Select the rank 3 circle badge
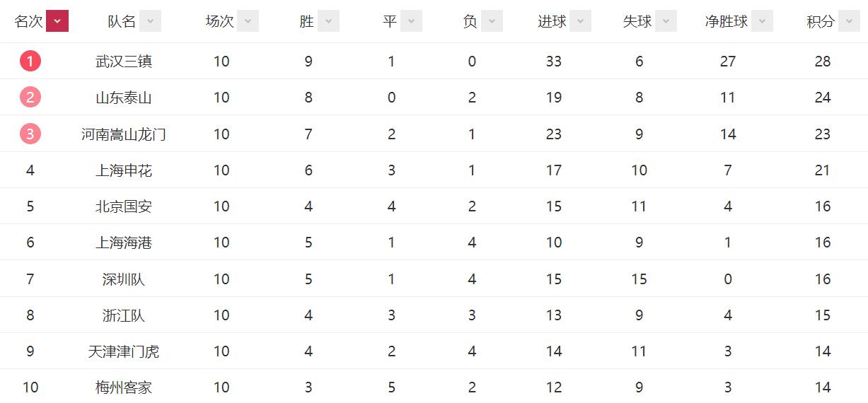 coord(30,134)
